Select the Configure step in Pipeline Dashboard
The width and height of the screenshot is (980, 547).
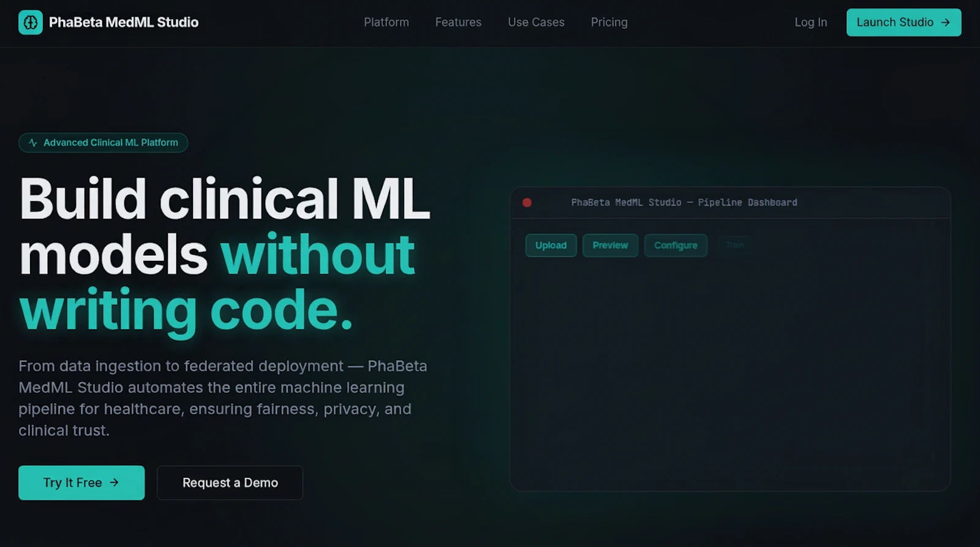tap(676, 246)
